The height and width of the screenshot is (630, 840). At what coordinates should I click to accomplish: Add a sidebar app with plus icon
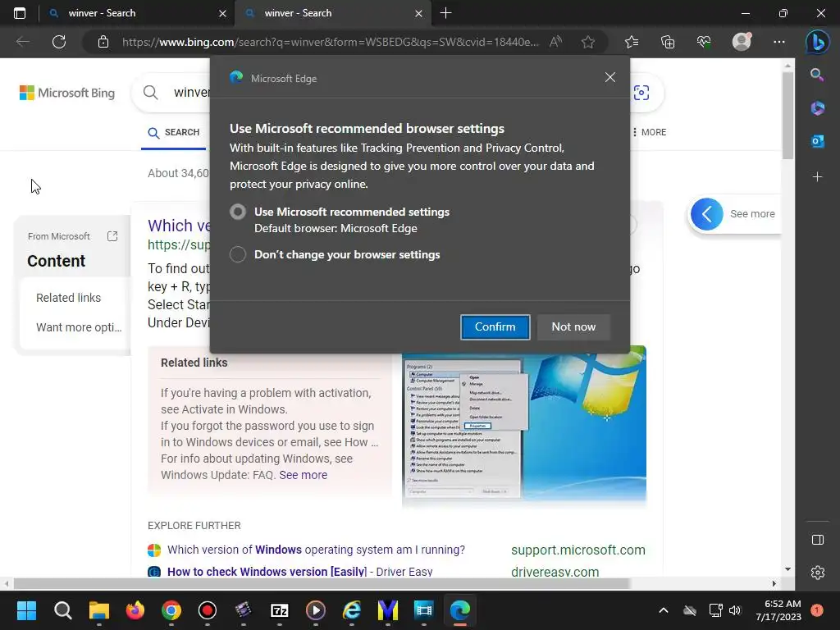point(818,177)
